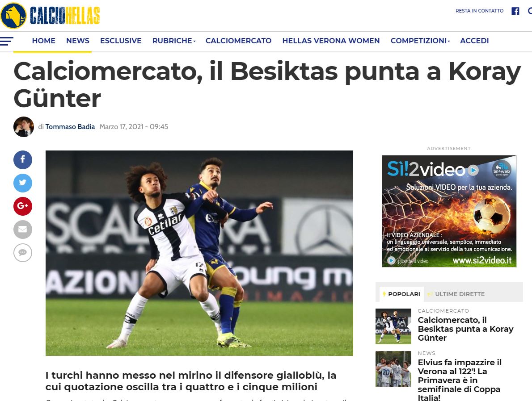
Task: Expand the Rubriche dropdown menu
Action: (174, 41)
